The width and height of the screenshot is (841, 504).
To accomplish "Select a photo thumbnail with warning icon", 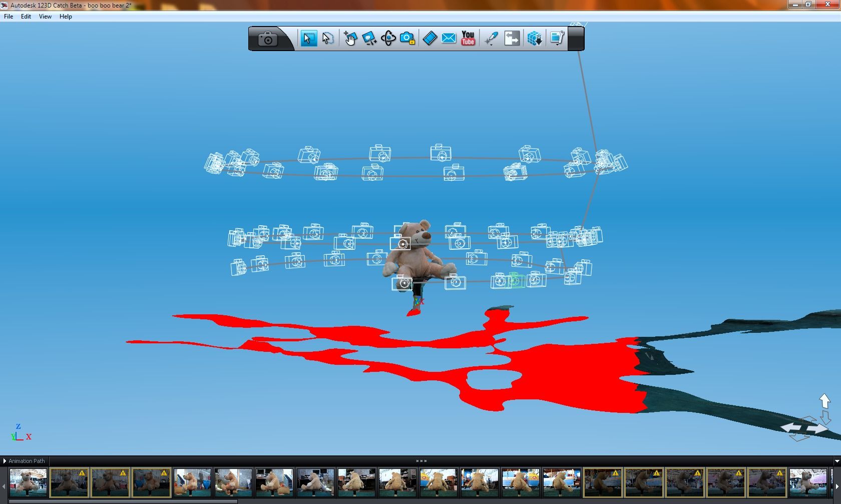I will (x=70, y=482).
